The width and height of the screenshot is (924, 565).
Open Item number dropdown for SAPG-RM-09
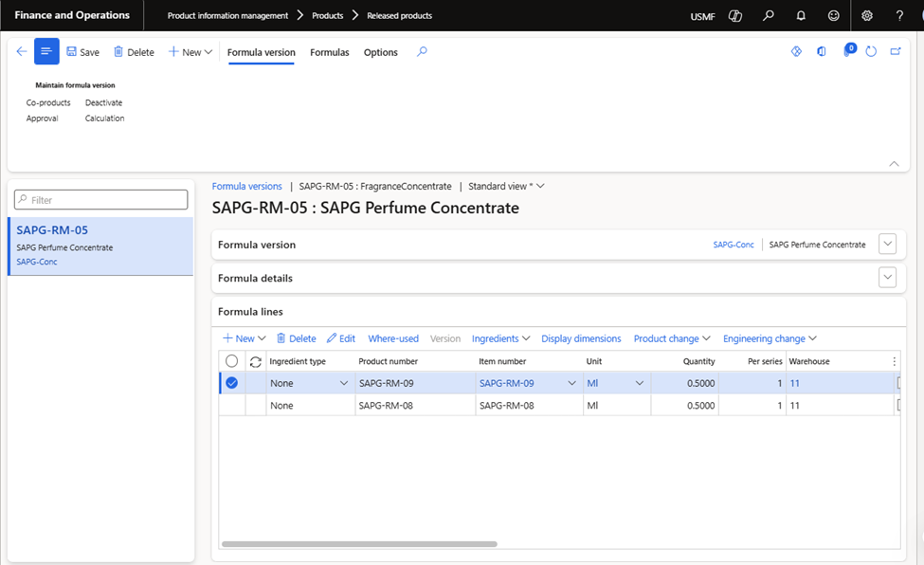pos(571,383)
